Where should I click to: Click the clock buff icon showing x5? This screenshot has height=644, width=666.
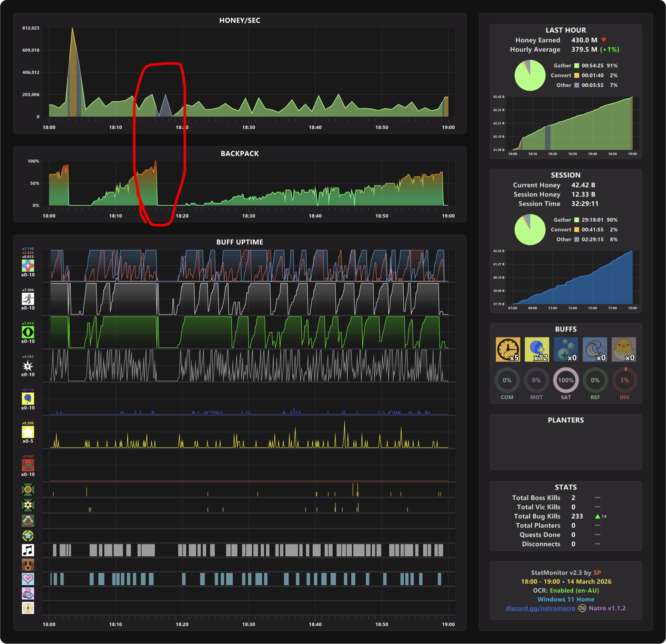pyautogui.click(x=507, y=349)
